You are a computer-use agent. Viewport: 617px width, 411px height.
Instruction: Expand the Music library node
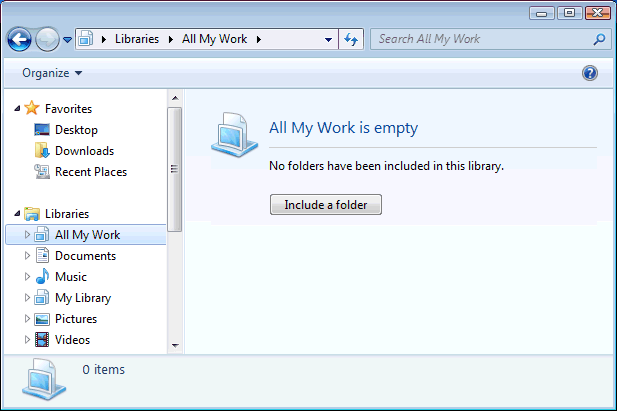(27, 276)
